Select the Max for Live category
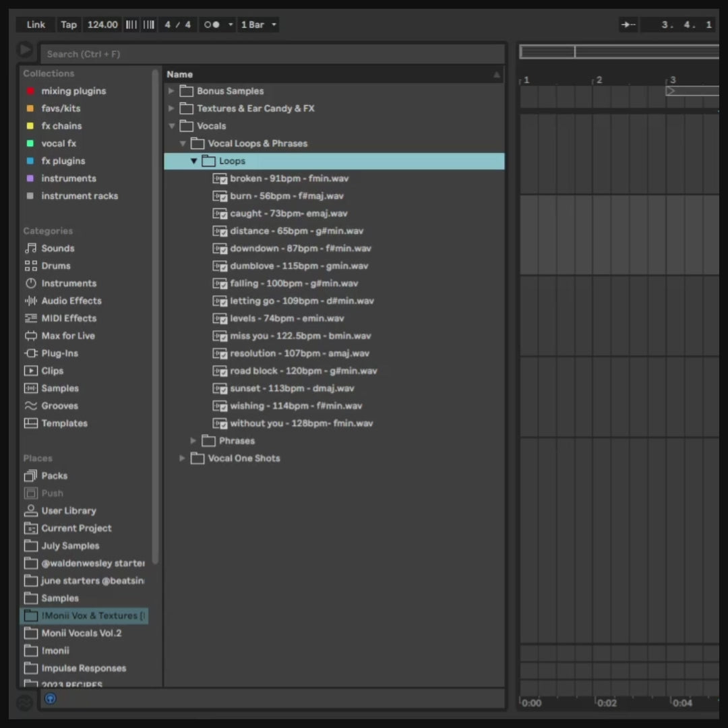This screenshot has width=728, height=728. [x=68, y=336]
